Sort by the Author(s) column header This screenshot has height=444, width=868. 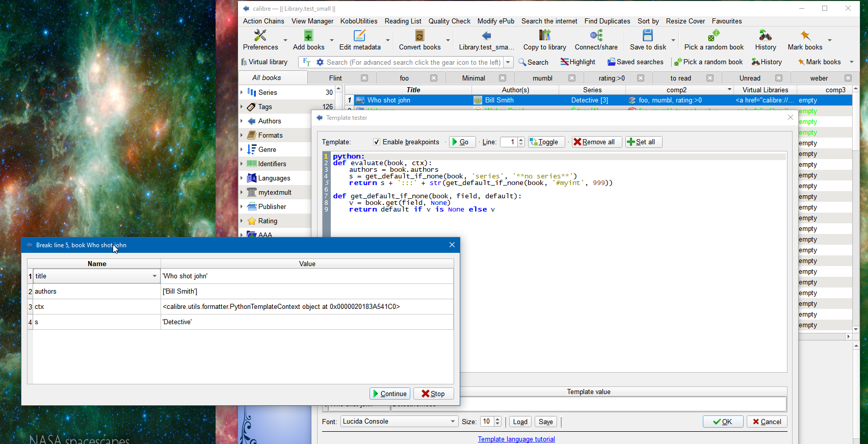515,90
